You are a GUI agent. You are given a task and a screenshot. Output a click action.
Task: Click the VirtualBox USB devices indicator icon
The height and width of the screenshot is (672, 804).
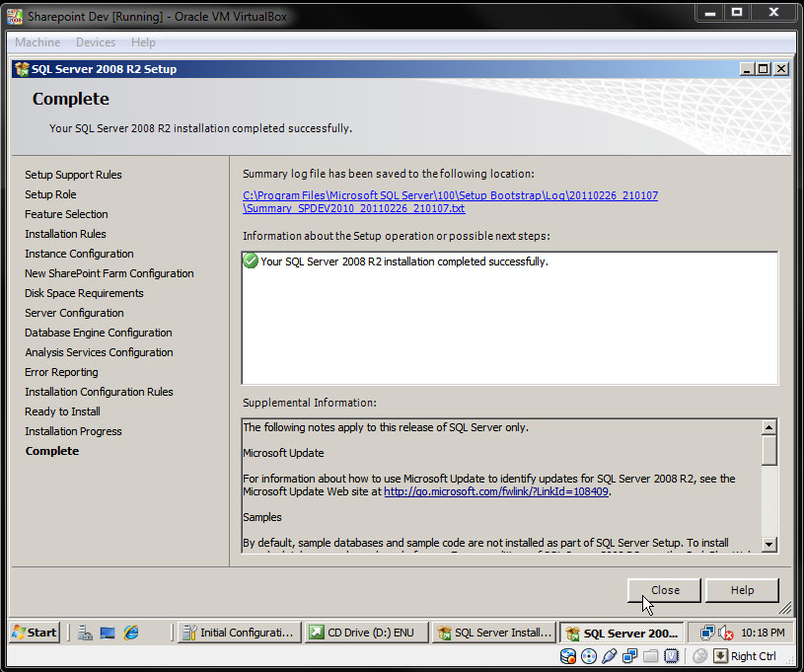[609, 656]
